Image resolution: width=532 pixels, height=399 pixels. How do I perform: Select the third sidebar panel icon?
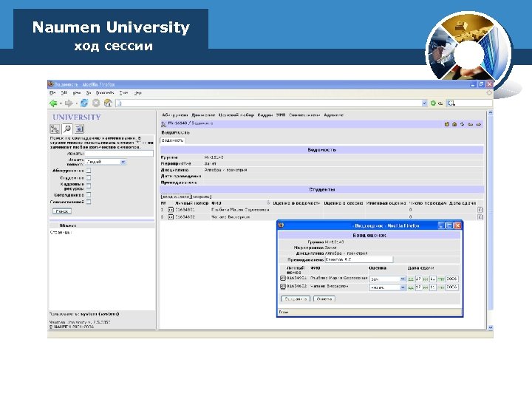(79, 129)
